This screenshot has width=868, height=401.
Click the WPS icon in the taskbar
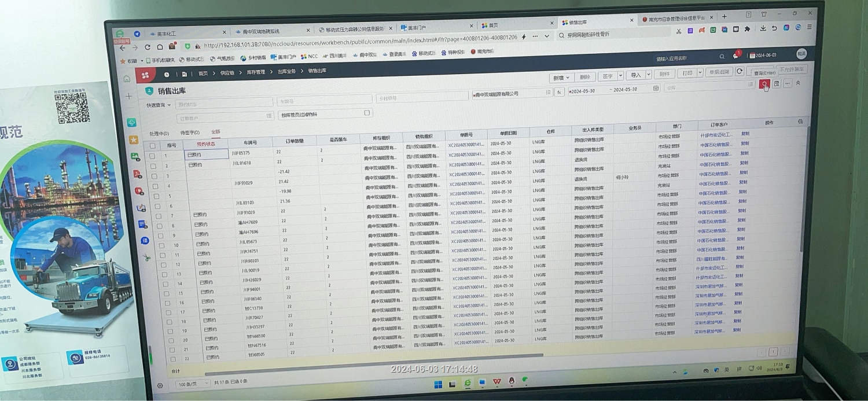pyautogui.click(x=496, y=382)
